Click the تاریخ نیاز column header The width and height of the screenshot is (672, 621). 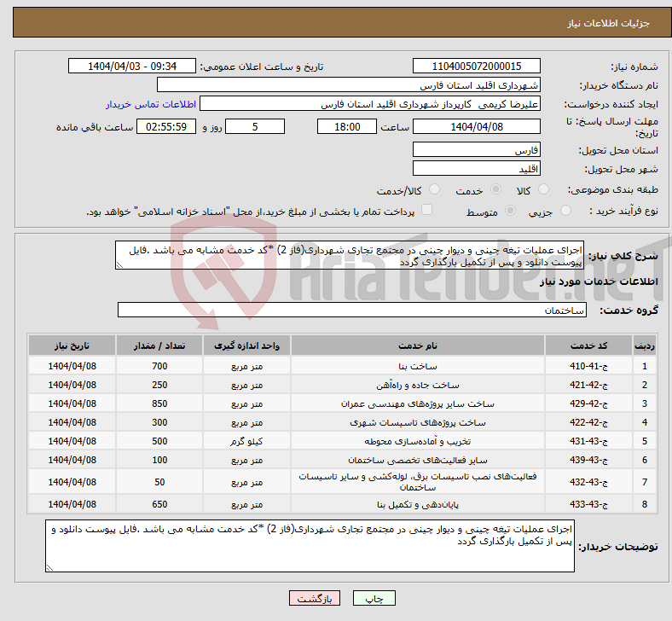point(72,345)
